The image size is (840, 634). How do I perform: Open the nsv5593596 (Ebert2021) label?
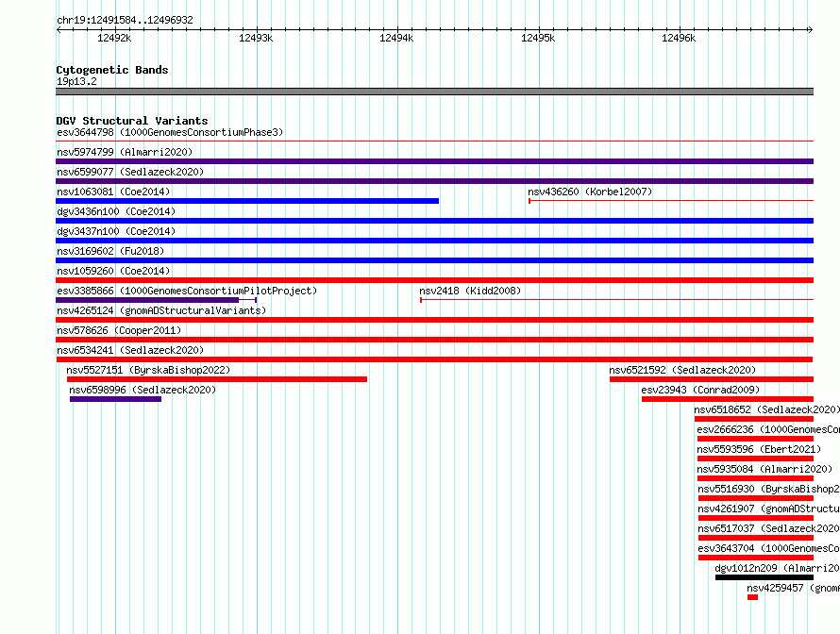(759, 449)
